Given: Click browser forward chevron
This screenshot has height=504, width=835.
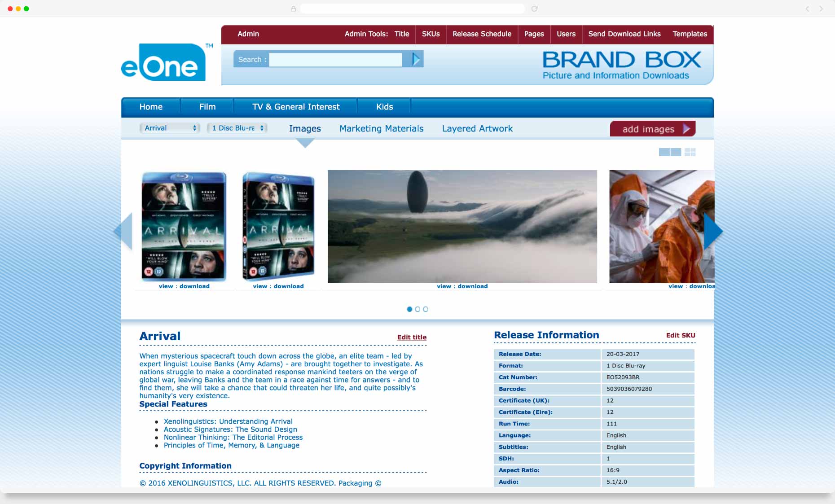Looking at the screenshot, I should point(821,9).
